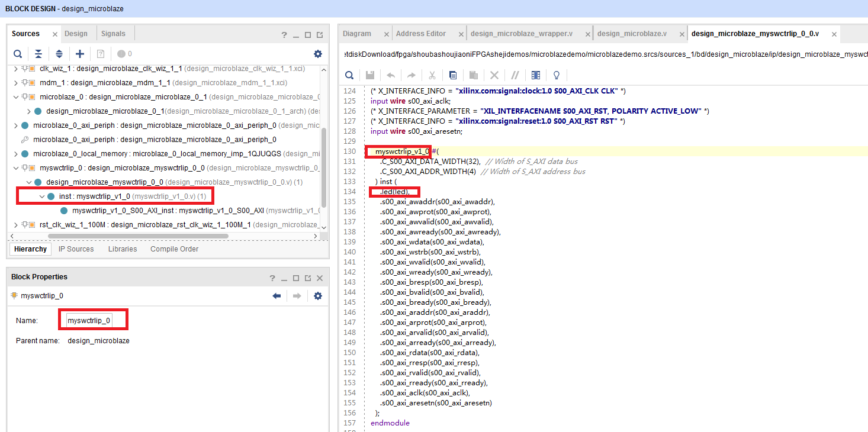Expand the clk_wiz_1 tree node
868x432 pixels.
click(16, 69)
